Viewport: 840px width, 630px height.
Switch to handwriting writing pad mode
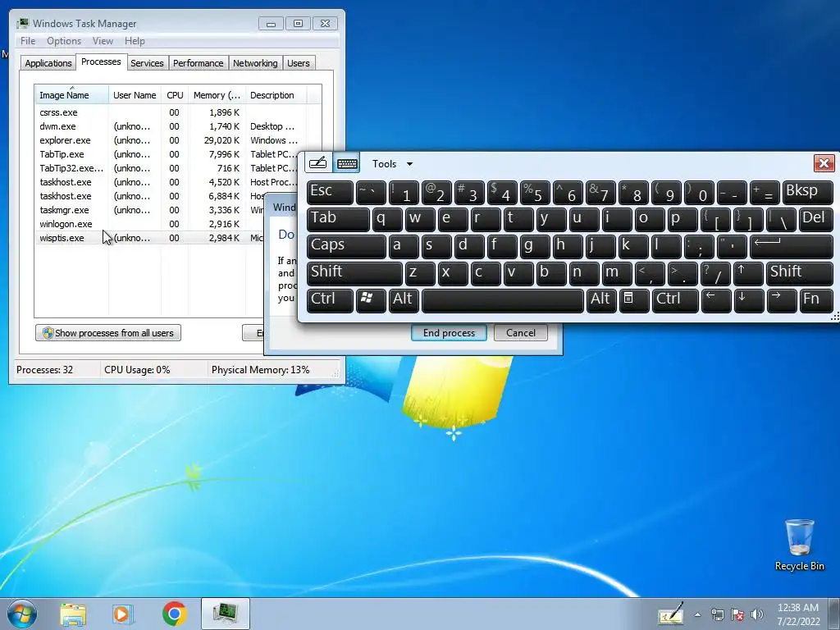(x=318, y=163)
